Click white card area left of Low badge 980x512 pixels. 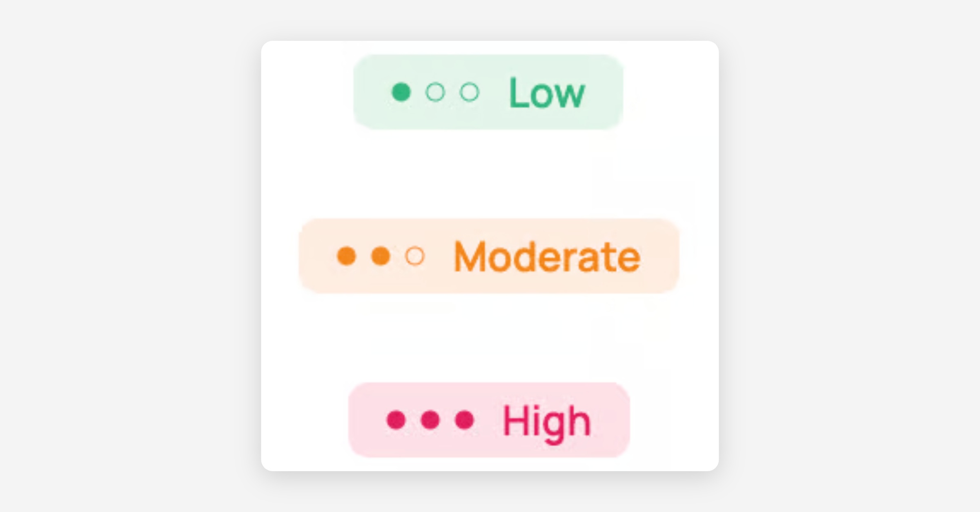pyautogui.click(x=307, y=92)
